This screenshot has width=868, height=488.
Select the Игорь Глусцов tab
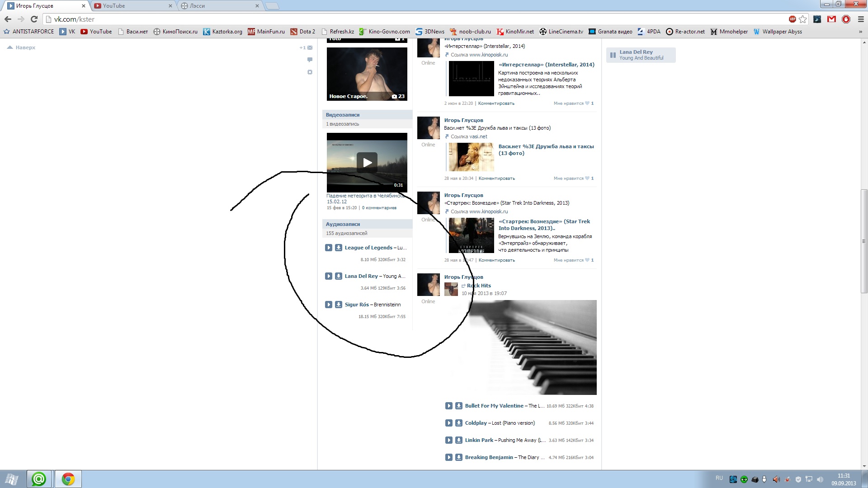click(x=46, y=6)
